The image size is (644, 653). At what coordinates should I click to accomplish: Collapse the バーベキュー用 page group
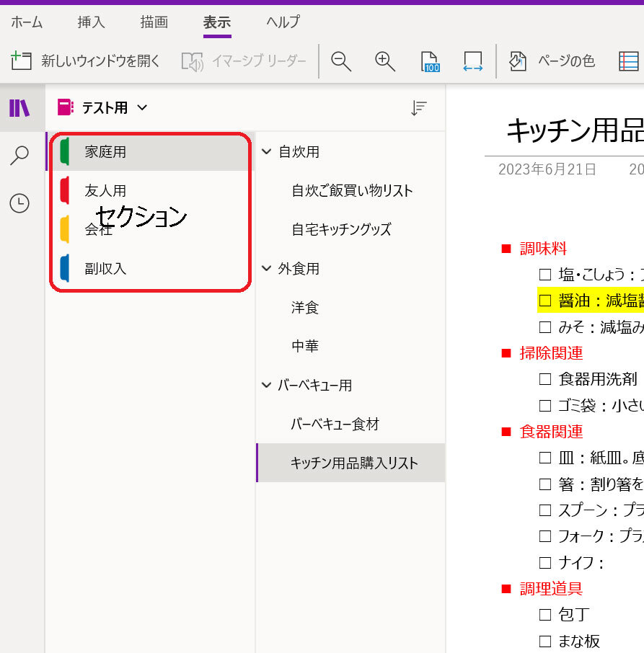point(266,386)
